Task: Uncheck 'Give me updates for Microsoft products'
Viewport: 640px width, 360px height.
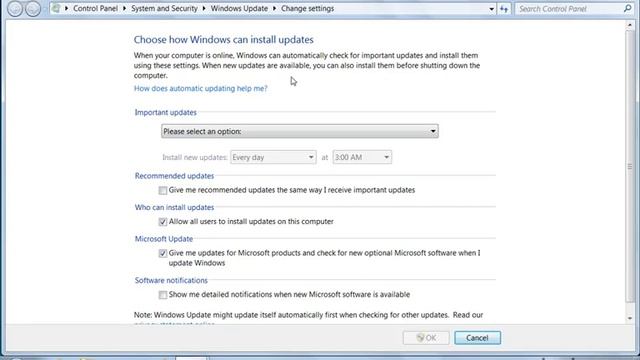Action: tap(163, 253)
